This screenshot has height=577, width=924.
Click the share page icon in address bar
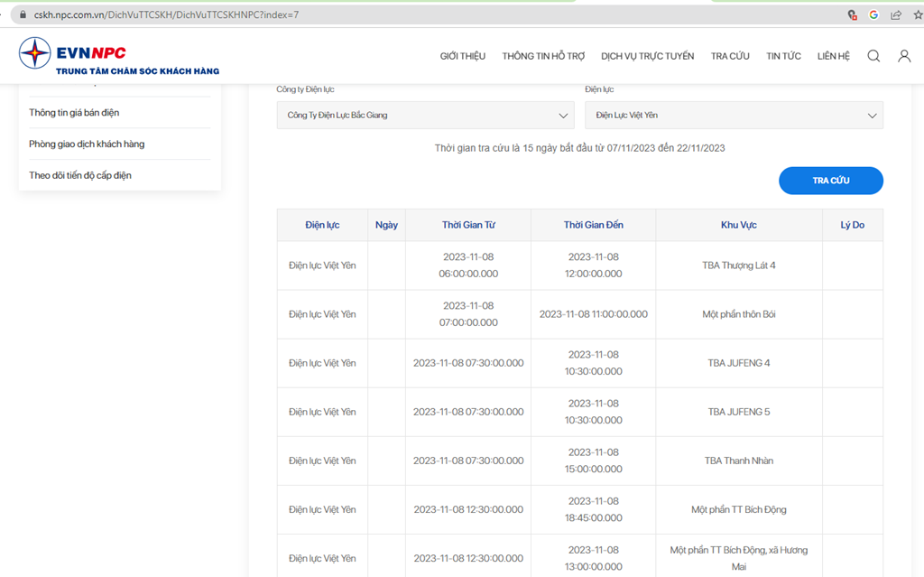tap(896, 14)
